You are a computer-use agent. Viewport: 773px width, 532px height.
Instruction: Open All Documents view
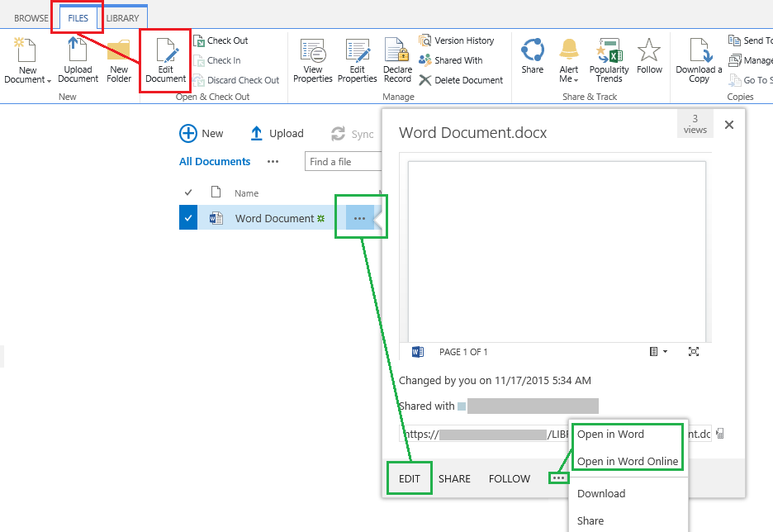pyautogui.click(x=215, y=162)
